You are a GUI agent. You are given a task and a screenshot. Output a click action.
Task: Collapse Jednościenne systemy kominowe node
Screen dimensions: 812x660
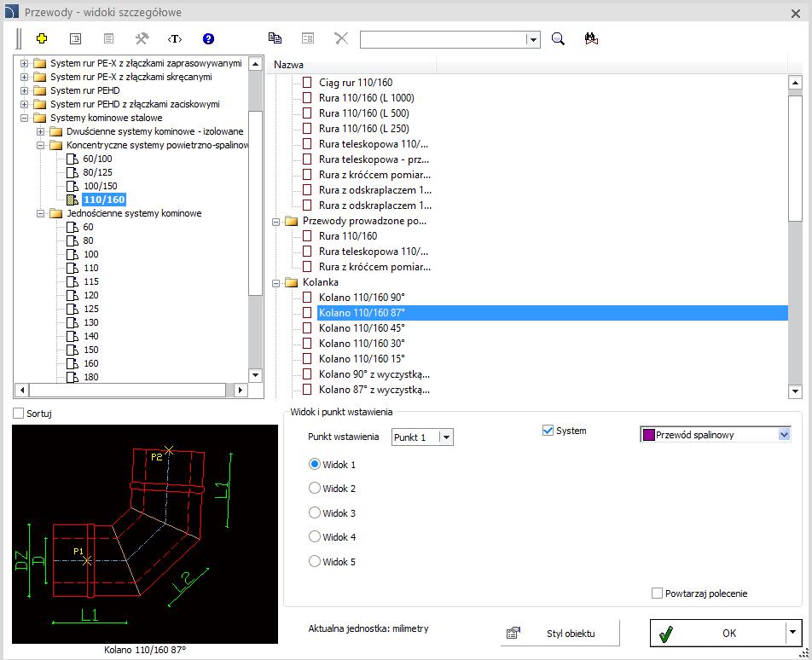click(x=40, y=213)
